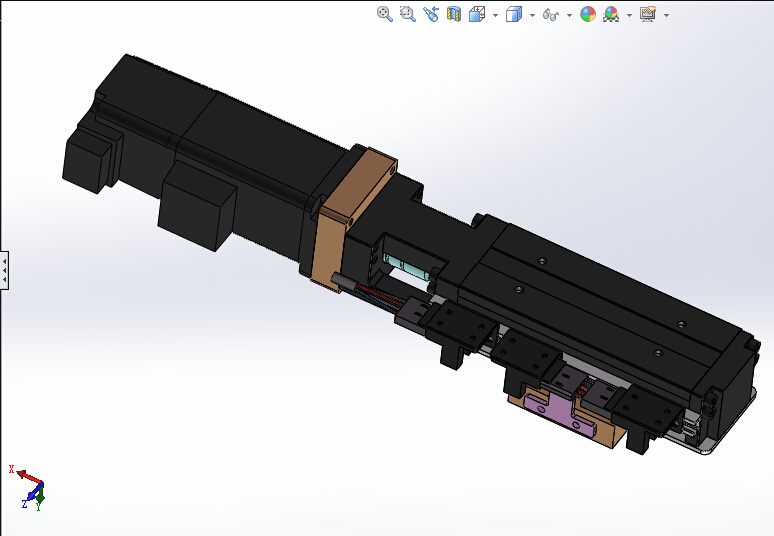The width and height of the screenshot is (774, 536).
Task: Click the Zoom to Fit icon
Action: [385, 14]
